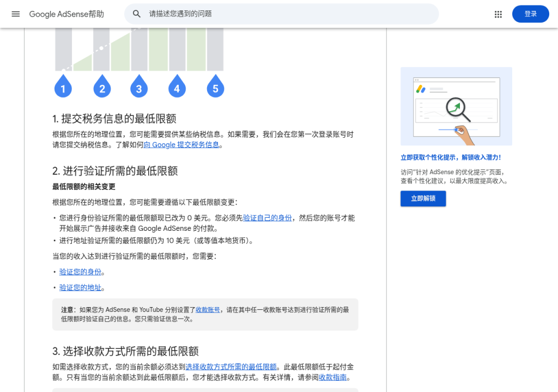
Task: Click the 最低限额的相关变更 subheading
Action: tap(83, 186)
